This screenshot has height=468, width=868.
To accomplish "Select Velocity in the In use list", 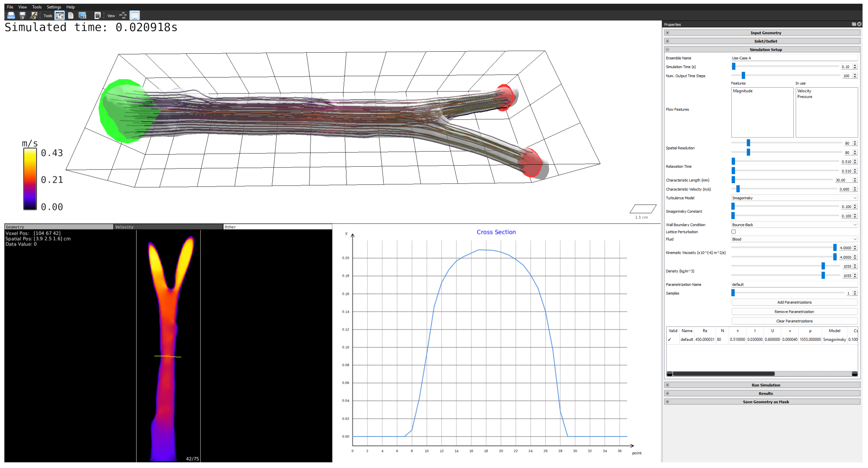I will tap(804, 91).
